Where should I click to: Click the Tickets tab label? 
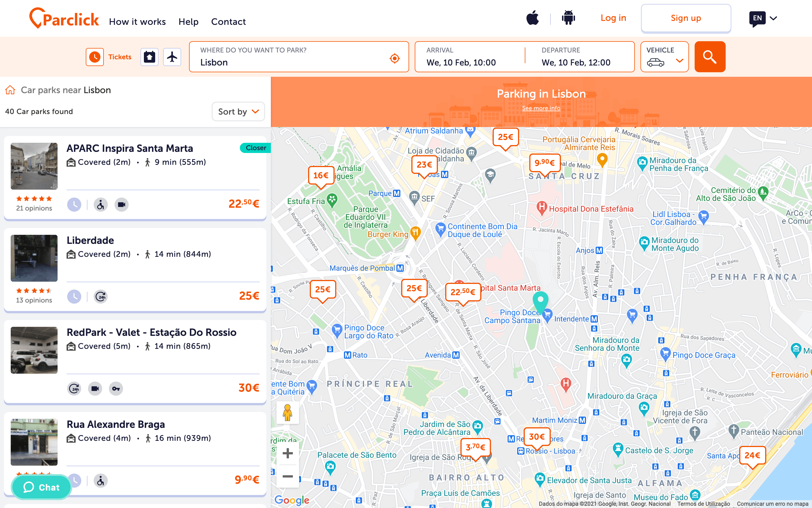pos(120,57)
